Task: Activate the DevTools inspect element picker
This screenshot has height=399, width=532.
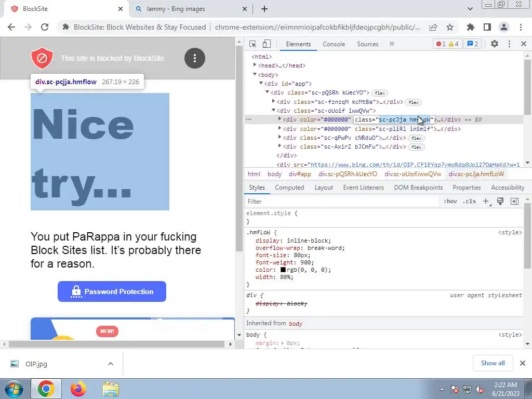Action: coord(253,44)
